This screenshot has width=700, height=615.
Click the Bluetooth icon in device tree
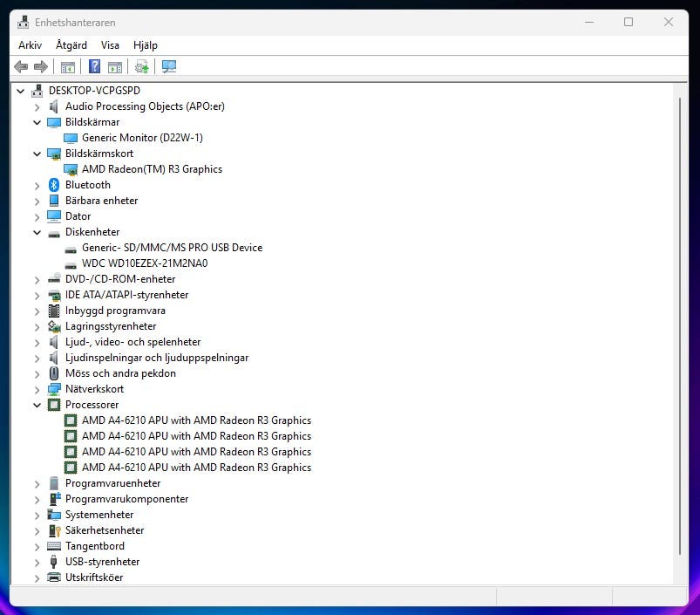click(54, 185)
